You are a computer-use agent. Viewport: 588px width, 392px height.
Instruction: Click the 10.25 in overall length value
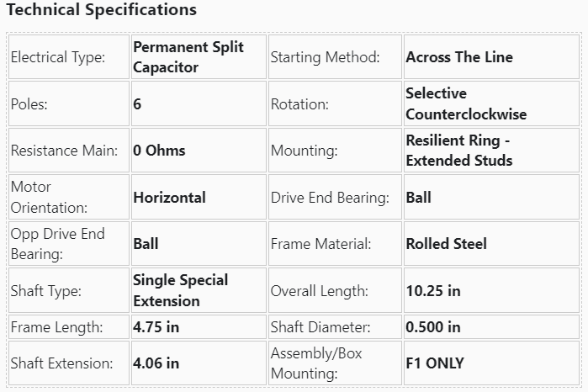[432, 291]
